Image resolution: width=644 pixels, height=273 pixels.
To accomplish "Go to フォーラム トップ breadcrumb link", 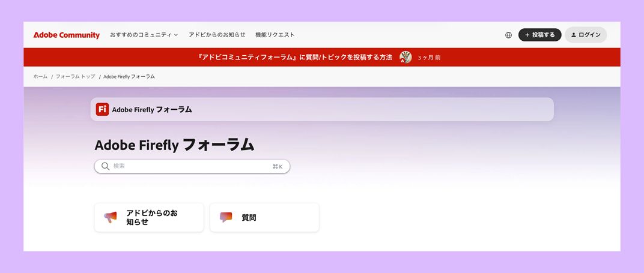I will tap(75, 77).
